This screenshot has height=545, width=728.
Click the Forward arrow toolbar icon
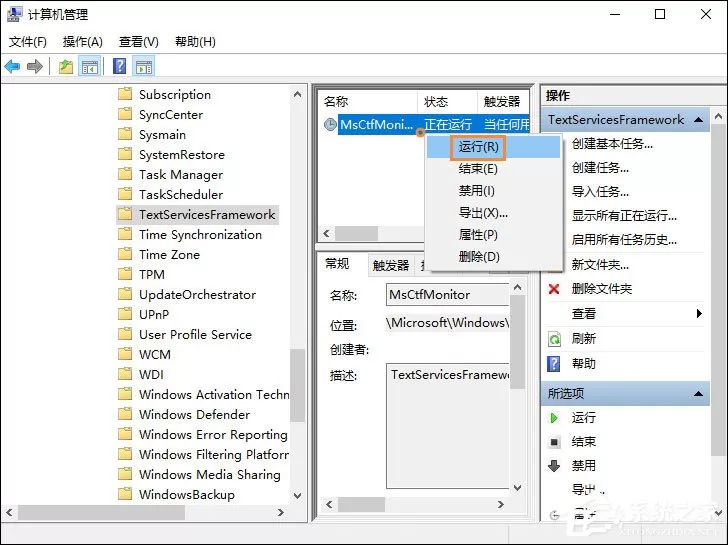[35, 67]
